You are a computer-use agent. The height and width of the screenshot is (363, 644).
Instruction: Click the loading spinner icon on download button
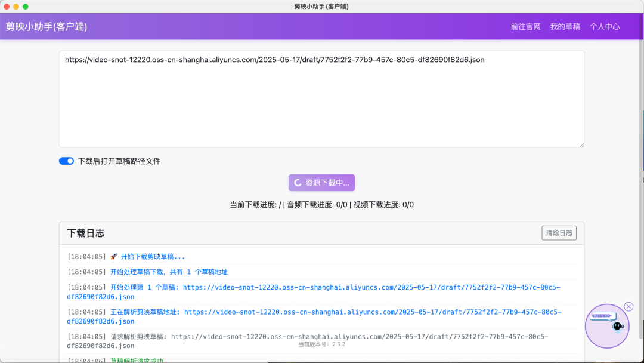coord(298,183)
